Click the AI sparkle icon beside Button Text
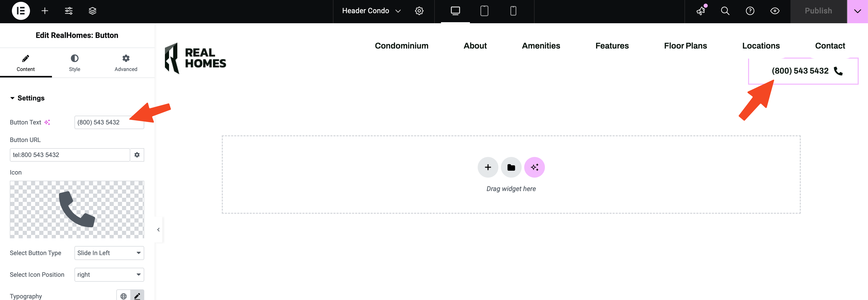Image resolution: width=868 pixels, height=300 pixels. 47,122
